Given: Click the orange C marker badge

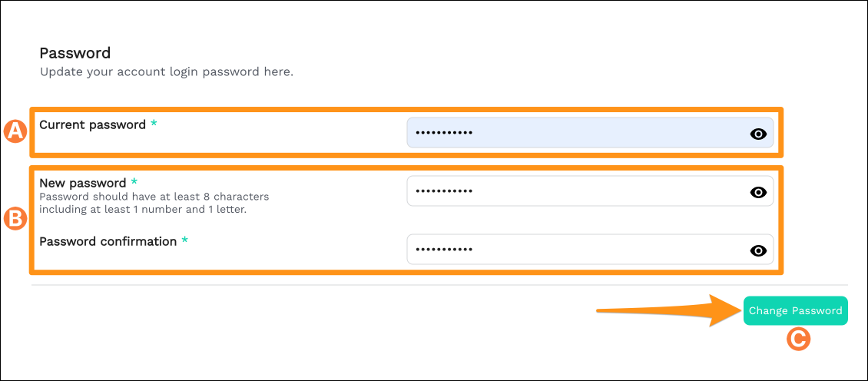Looking at the screenshot, I should point(800,339).
